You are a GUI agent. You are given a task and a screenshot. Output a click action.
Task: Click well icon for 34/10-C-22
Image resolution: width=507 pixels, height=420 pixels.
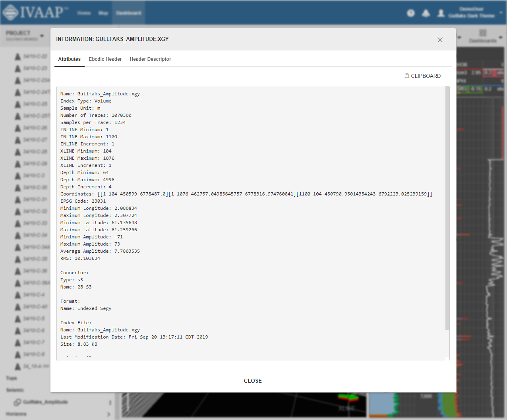point(17,56)
